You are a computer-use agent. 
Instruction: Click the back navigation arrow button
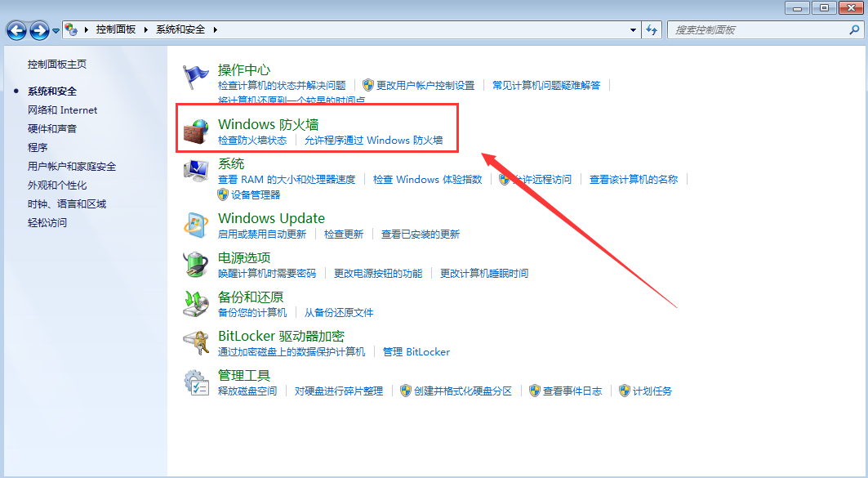[16, 30]
